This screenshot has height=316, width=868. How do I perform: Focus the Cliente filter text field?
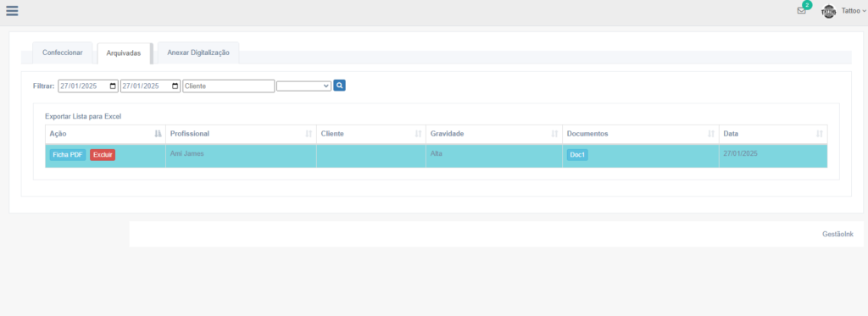point(229,86)
